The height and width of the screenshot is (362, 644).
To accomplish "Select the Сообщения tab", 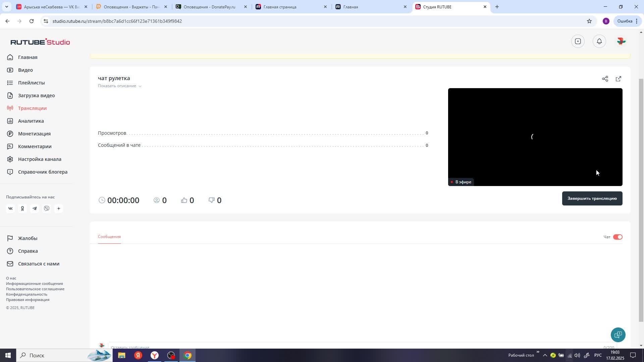I will (109, 237).
